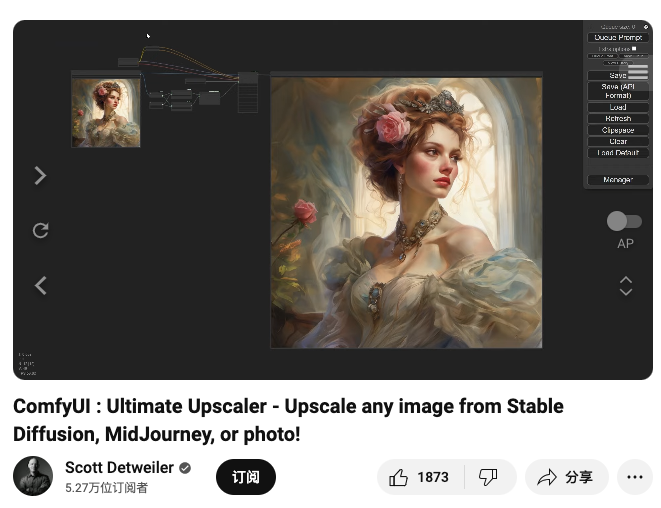
Task: Click the ComfyUI Ultimate Upscaler video title
Action: point(288,420)
